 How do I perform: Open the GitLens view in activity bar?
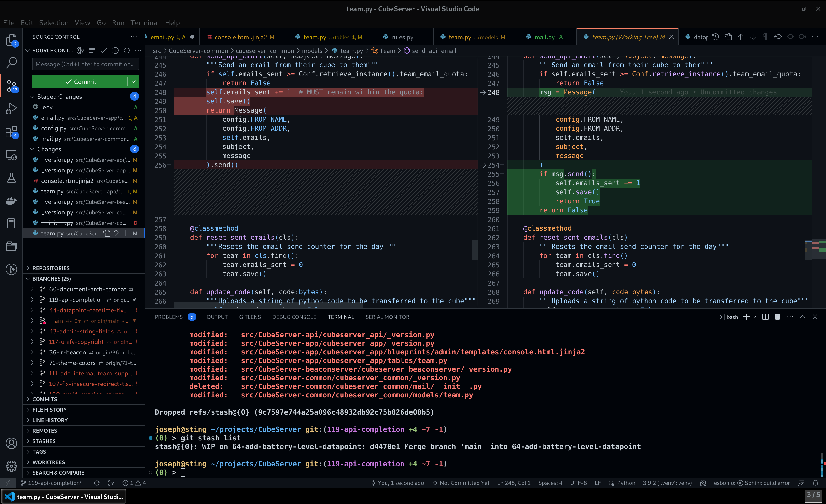11,269
